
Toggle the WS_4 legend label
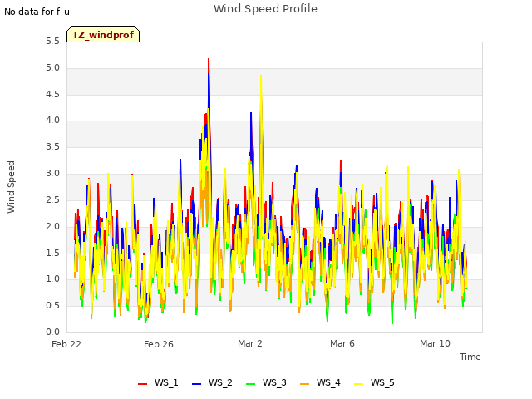[328, 382]
